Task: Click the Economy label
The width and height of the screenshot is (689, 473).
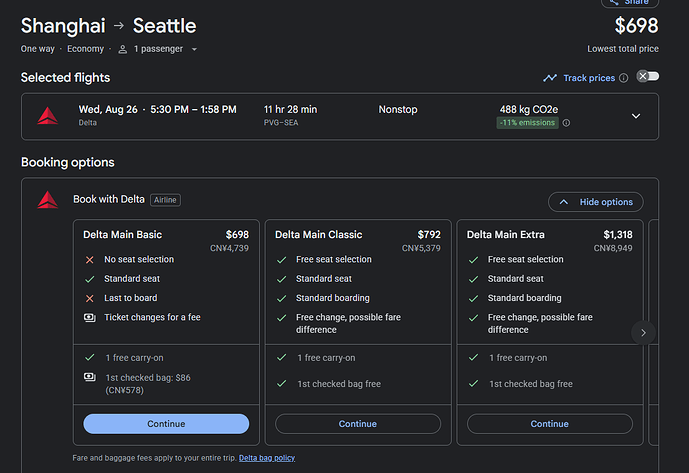Action: click(x=85, y=49)
